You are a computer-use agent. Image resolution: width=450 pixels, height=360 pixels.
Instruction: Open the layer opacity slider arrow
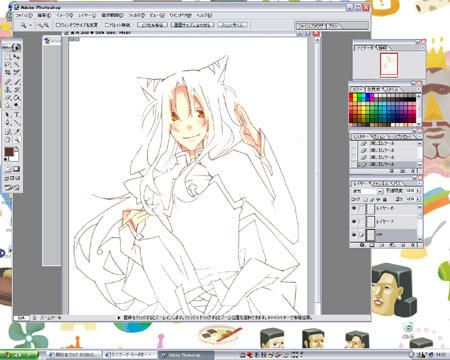click(x=418, y=191)
